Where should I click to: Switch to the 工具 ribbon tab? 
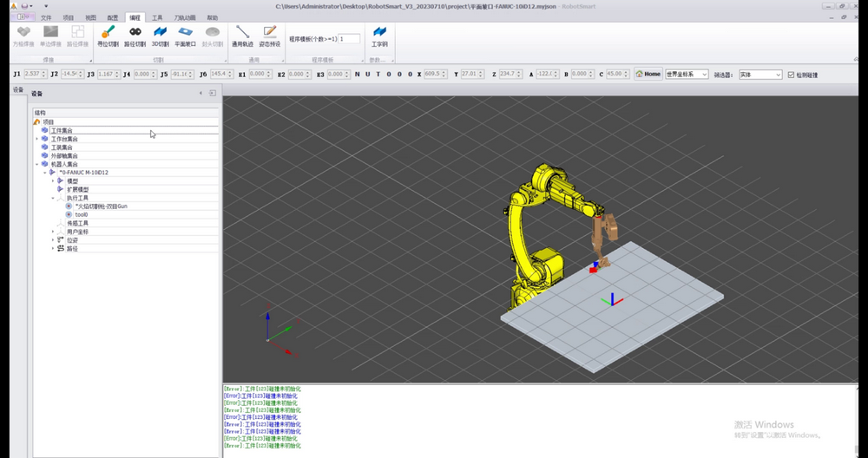tap(157, 17)
